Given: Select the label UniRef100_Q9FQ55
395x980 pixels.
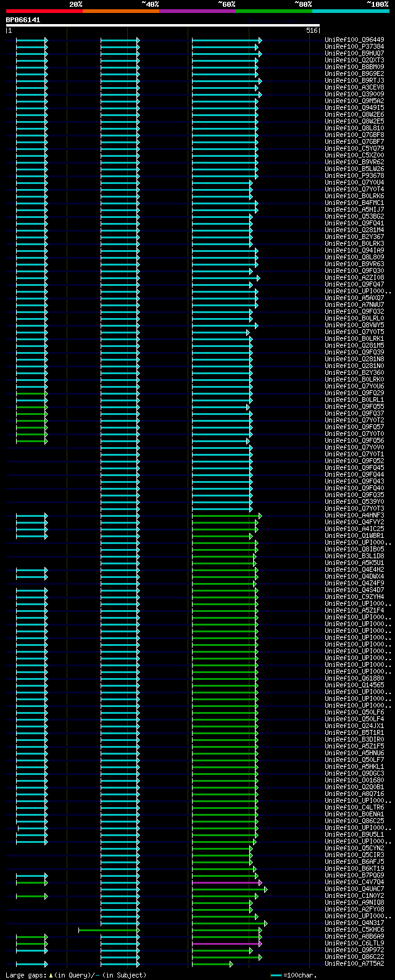Looking at the screenshot, I should pos(354,407).
